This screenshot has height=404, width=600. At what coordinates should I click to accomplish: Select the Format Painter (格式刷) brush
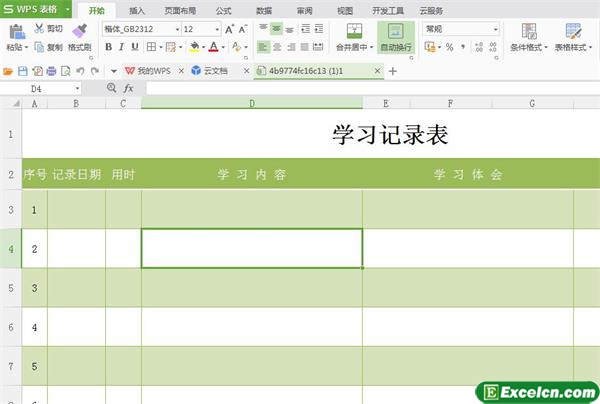coord(79,31)
